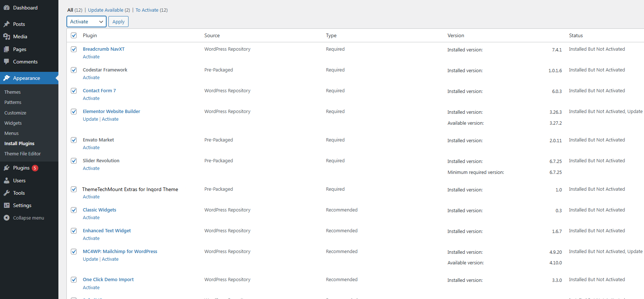Click the Plugin column header

(90, 35)
